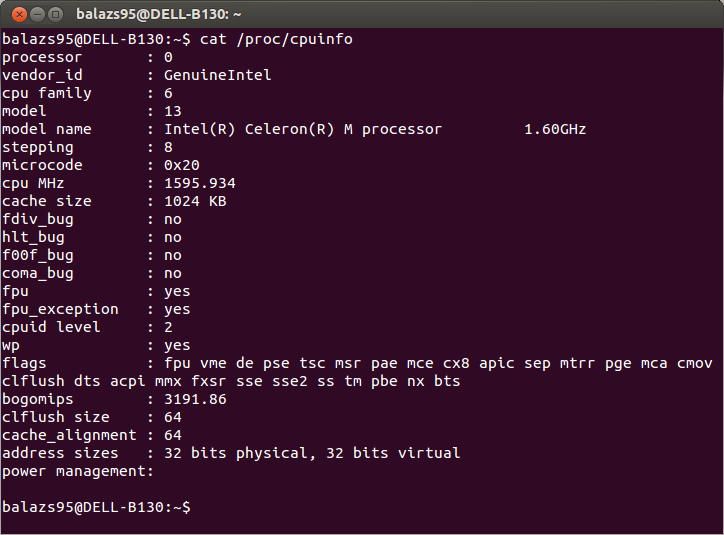Click the cache_alignment value 64
This screenshot has height=535, width=724.
pyautogui.click(x=173, y=435)
